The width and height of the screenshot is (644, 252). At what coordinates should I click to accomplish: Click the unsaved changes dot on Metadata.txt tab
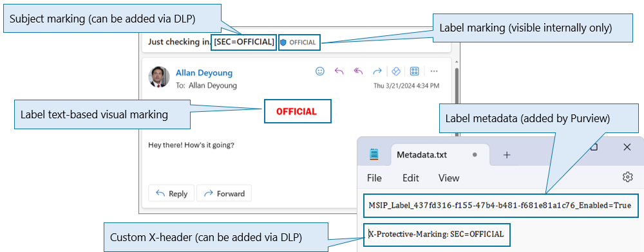coord(475,155)
